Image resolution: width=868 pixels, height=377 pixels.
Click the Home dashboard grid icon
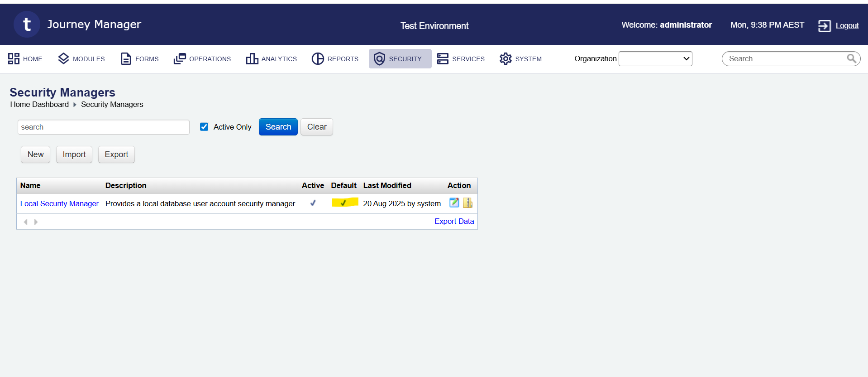click(x=14, y=59)
